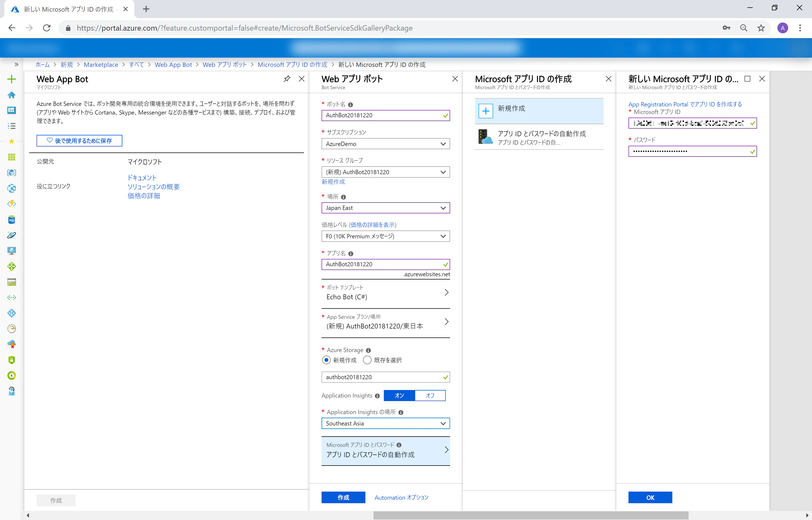The height and width of the screenshot is (520, 812).
Task: Open the リソース グループ dropdown
Action: (386, 172)
